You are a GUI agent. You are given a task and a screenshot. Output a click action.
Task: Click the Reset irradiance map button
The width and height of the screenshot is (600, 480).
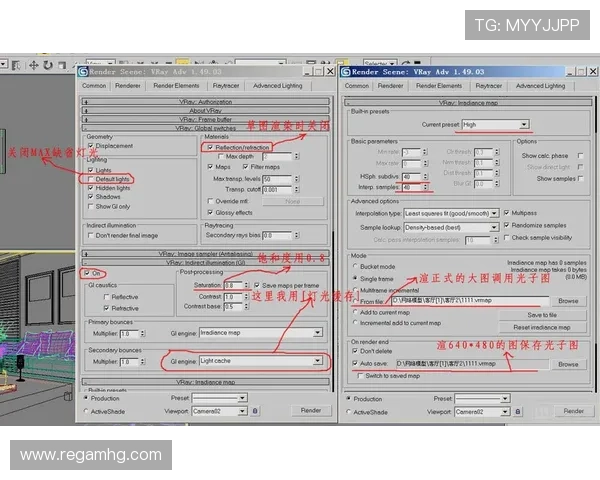542,327
